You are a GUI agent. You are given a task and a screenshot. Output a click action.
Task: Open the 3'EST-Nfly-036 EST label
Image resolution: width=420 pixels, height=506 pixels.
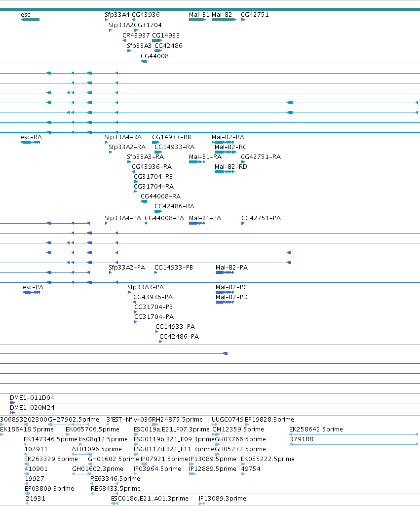pyautogui.click(x=129, y=420)
